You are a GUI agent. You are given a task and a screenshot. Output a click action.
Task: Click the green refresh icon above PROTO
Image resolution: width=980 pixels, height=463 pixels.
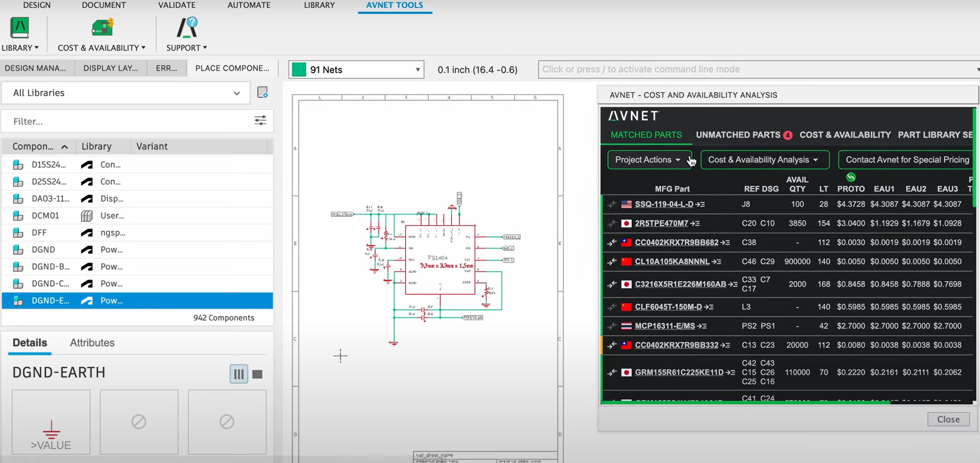851,177
